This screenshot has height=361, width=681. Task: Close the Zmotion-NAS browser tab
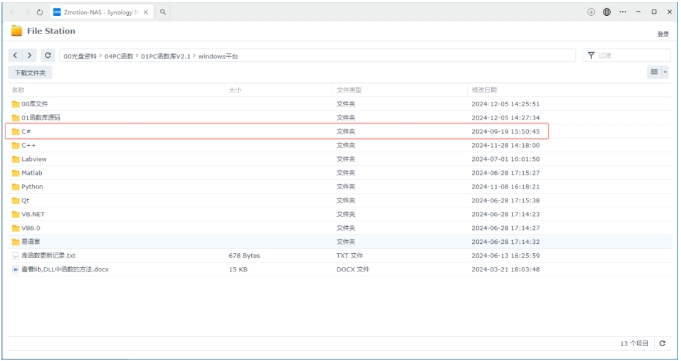[x=146, y=12]
